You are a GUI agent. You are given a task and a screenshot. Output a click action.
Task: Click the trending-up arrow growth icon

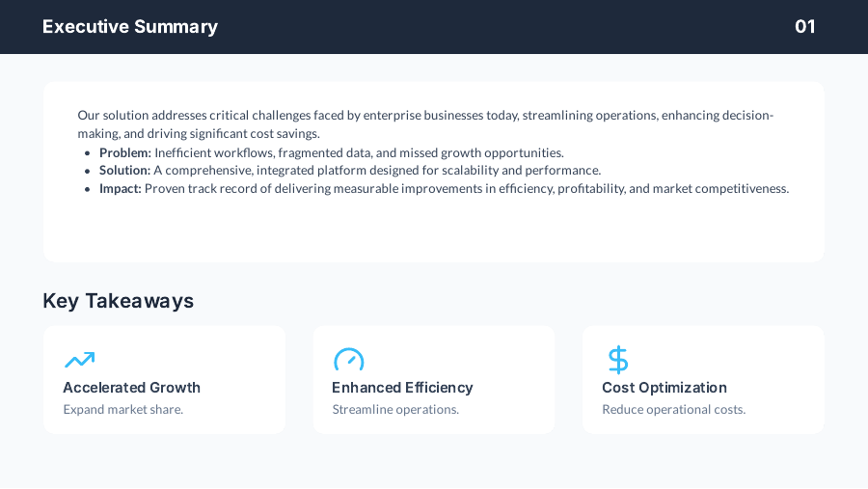click(x=79, y=360)
